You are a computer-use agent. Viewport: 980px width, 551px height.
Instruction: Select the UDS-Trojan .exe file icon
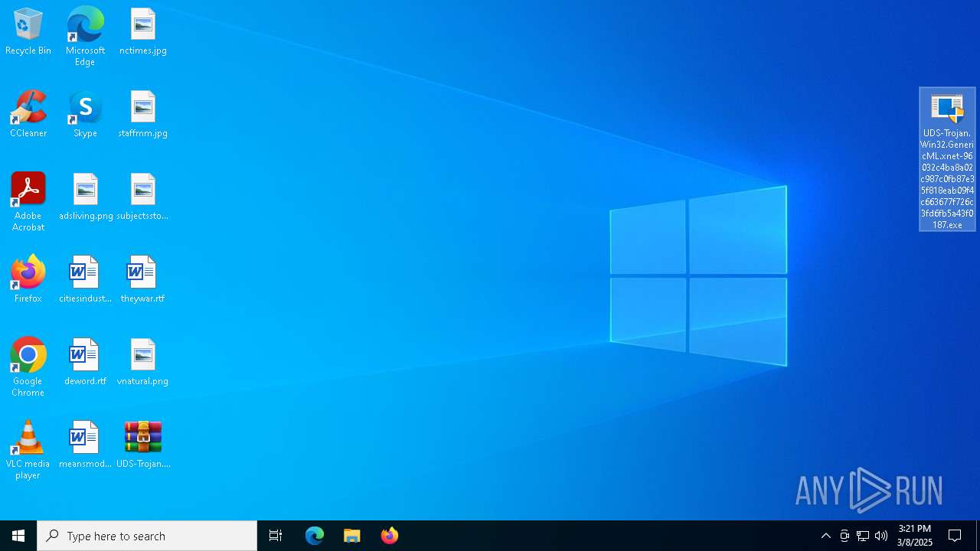[x=947, y=160]
